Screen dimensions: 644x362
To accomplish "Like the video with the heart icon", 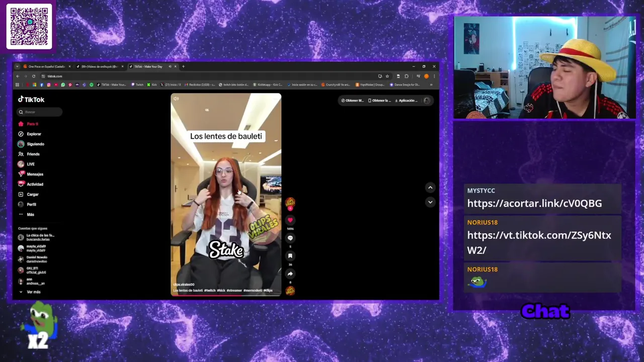I will point(290,220).
